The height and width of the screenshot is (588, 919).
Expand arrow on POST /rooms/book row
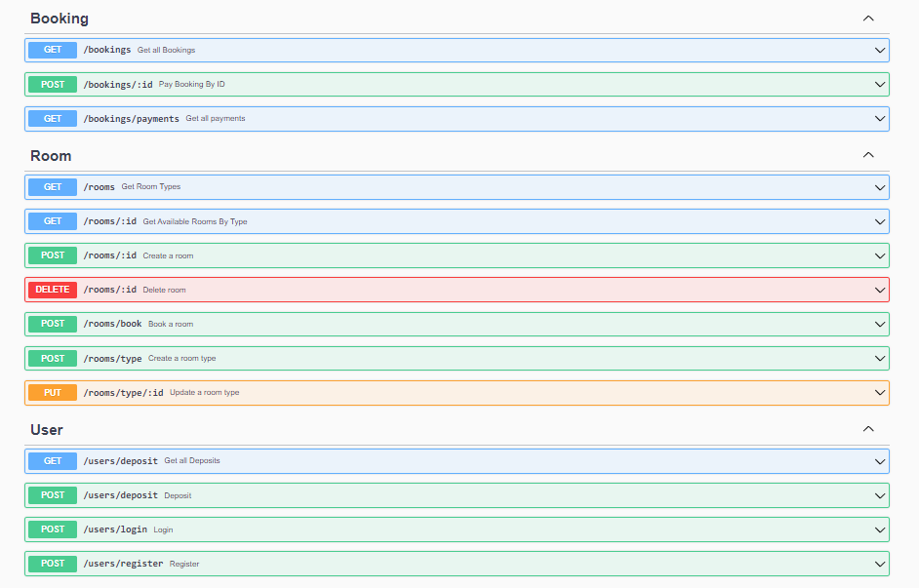point(880,325)
